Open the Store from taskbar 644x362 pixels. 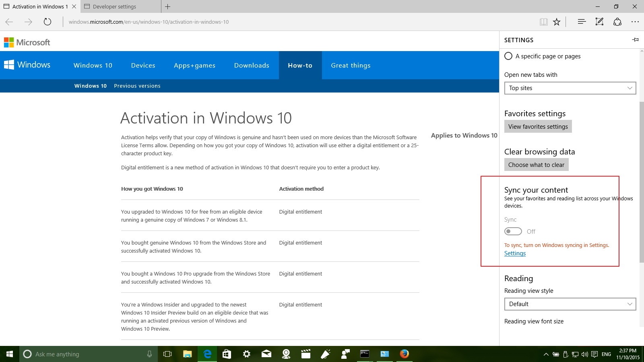coord(227,354)
